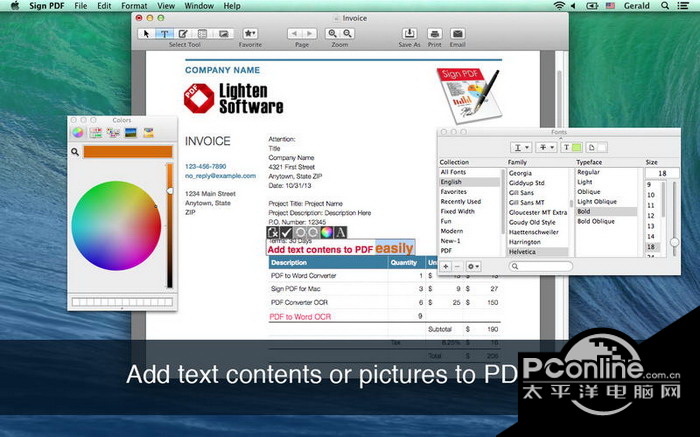Open font options via the A icon
700x437 pixels.
tap(340, 233)
